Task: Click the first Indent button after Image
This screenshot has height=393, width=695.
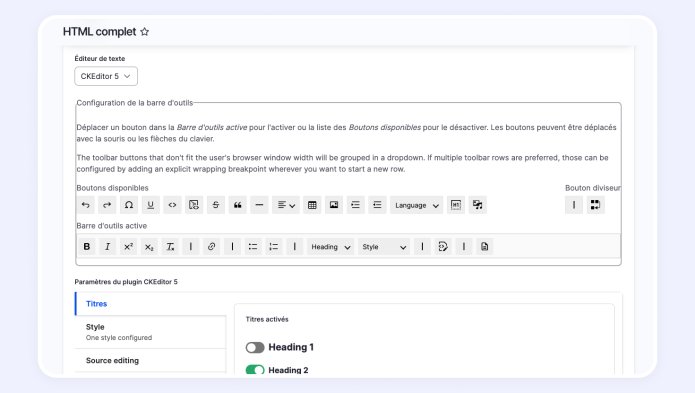Action: tap(355, 205)
